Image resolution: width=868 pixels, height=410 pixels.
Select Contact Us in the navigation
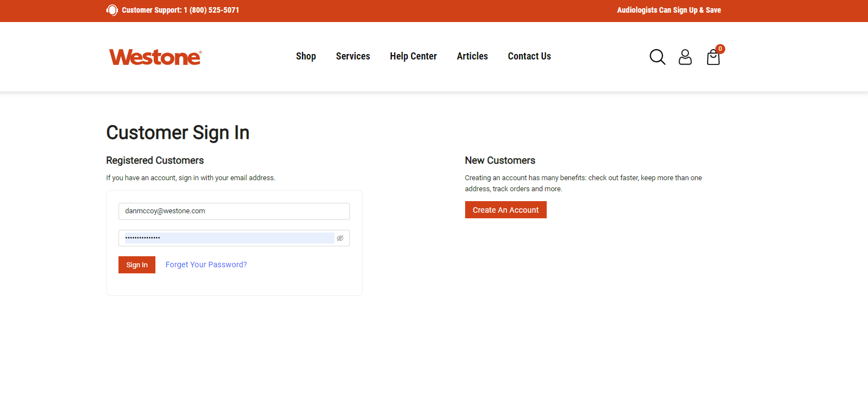click(529, 56)
